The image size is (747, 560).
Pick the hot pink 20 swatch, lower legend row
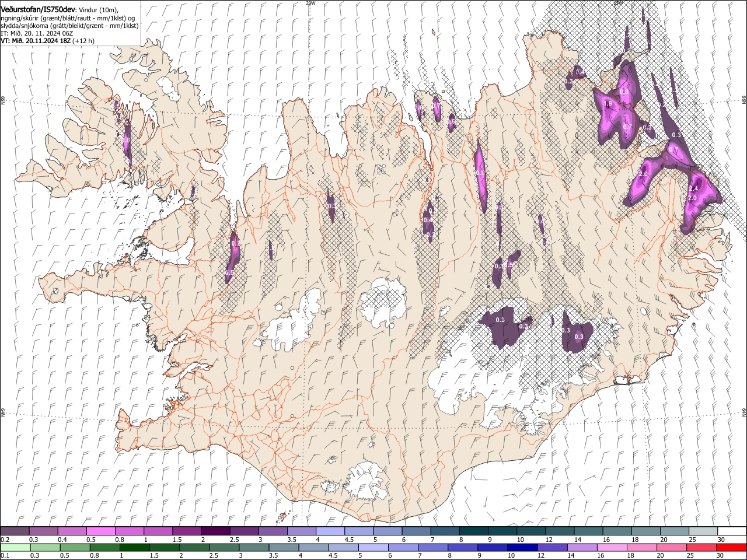671,547
